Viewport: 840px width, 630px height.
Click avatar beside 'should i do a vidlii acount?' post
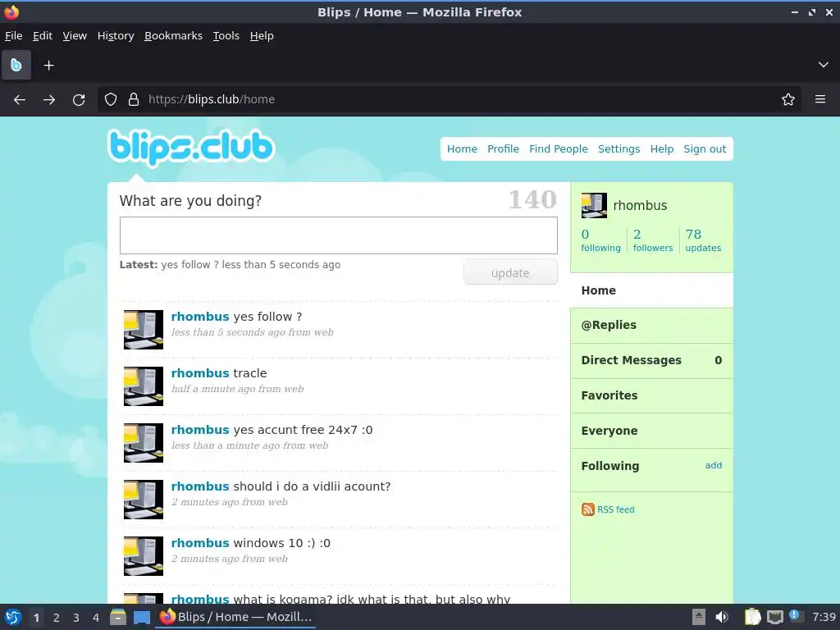pyautogui.click(x=144, y=500)
